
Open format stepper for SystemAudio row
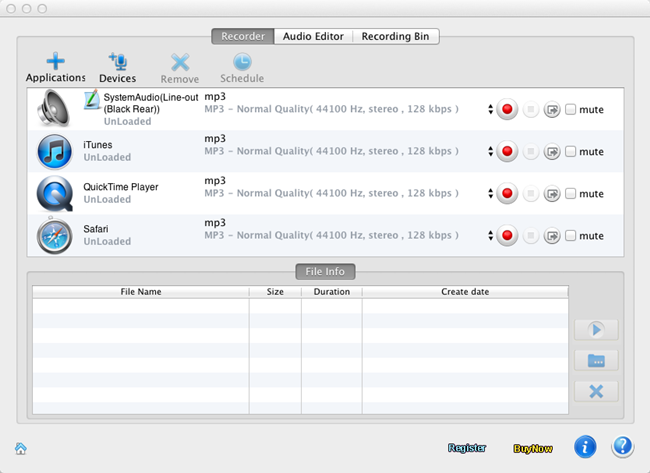coord(490,110)
